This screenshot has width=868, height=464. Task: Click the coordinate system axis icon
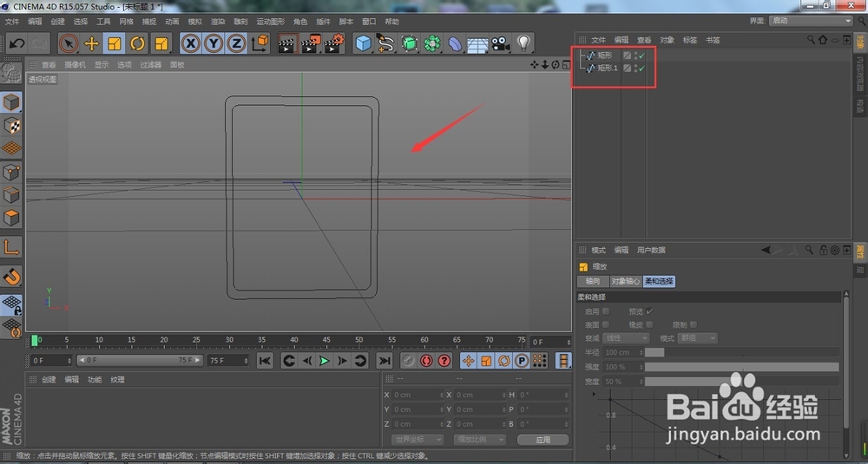[260, 43]
